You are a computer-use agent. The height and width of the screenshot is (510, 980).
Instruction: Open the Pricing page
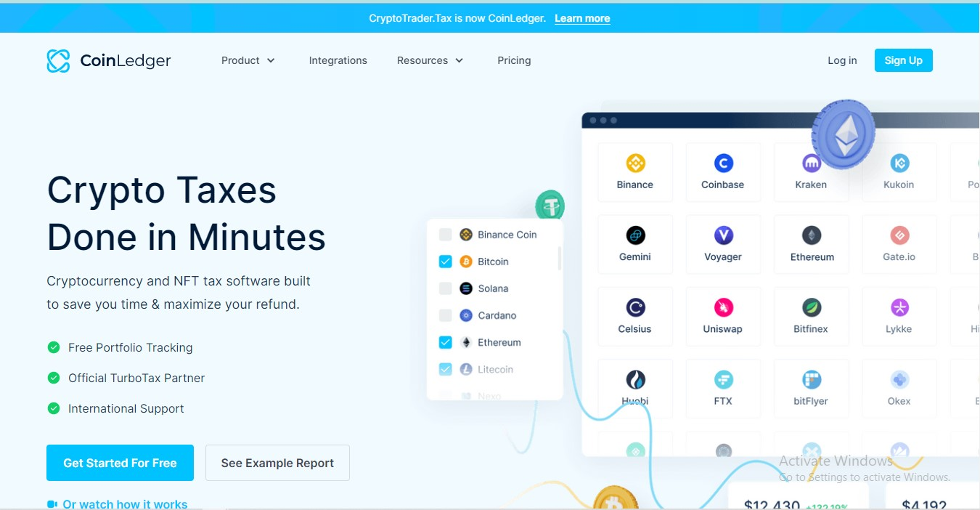(x=514, y=60)
